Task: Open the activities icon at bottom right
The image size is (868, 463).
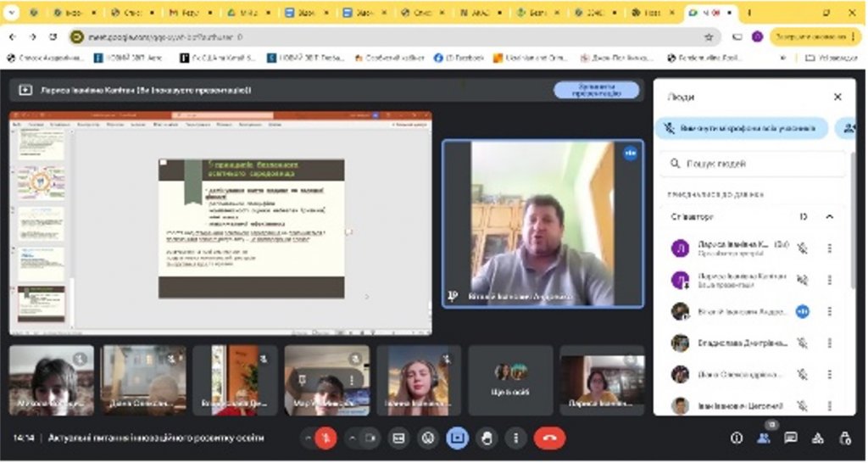Action: coord(817,438)
